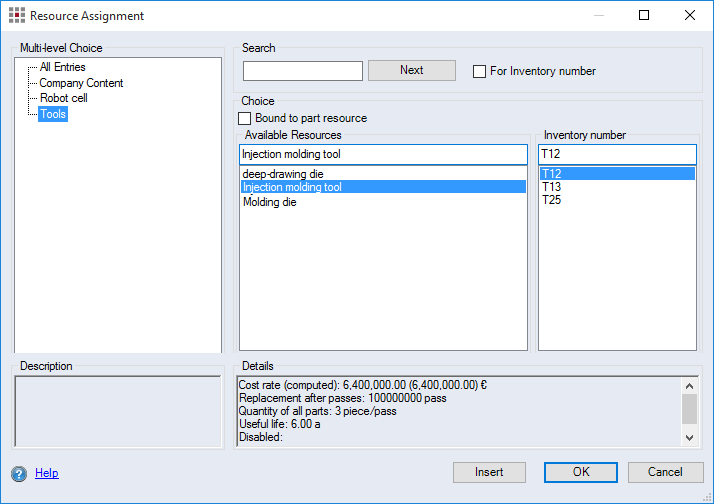The width and height of the screenshot is (714, 504).
Task: Click the Cancel button
Action: [665, 472]
